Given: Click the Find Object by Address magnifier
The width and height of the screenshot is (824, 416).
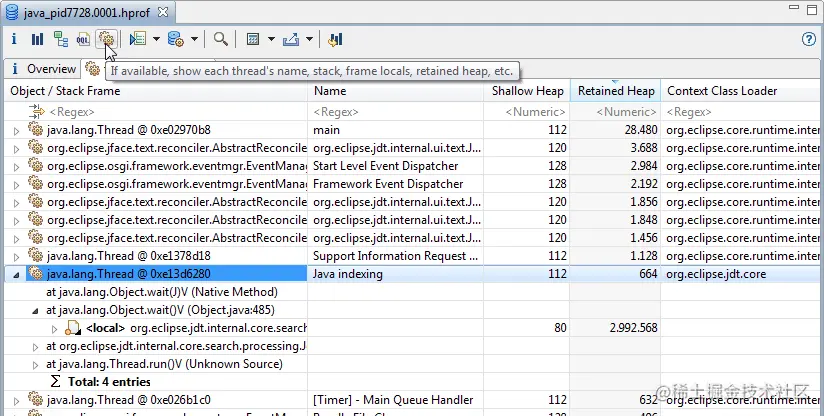Looking at the screenshot, I should click(221, 39).
